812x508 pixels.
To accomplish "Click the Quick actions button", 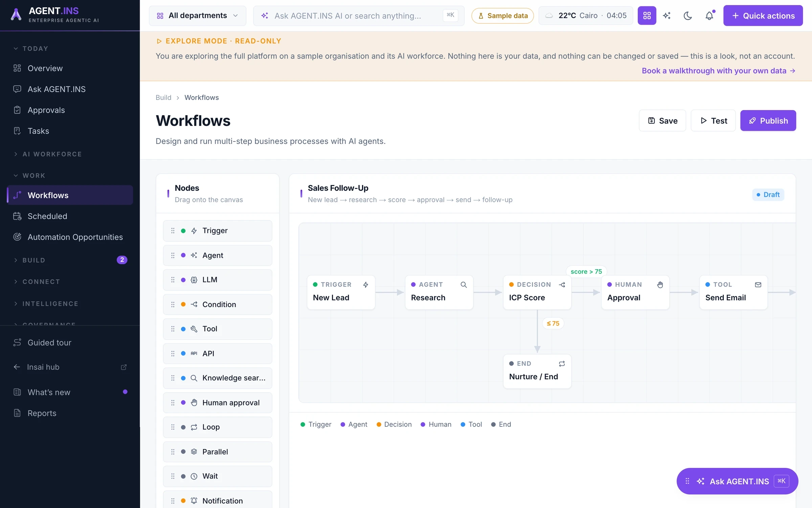I will (x=763, y=16).
